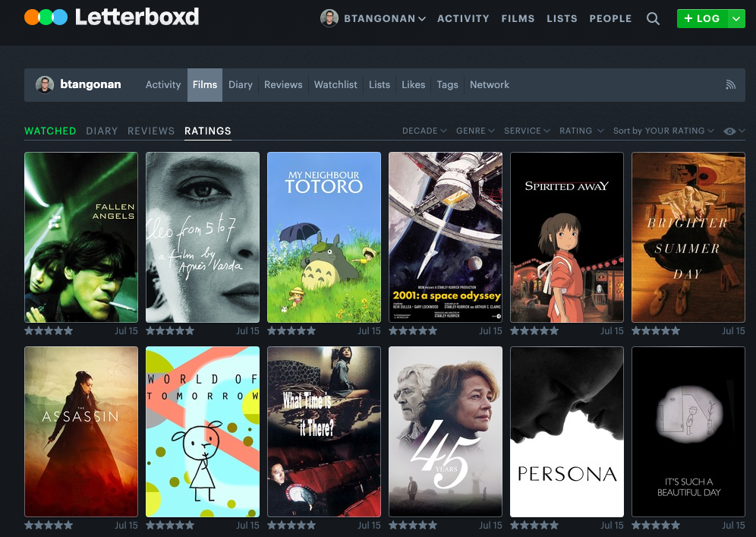Open the Sort by YOUR RATING dropdown

(x=663, y=131)
